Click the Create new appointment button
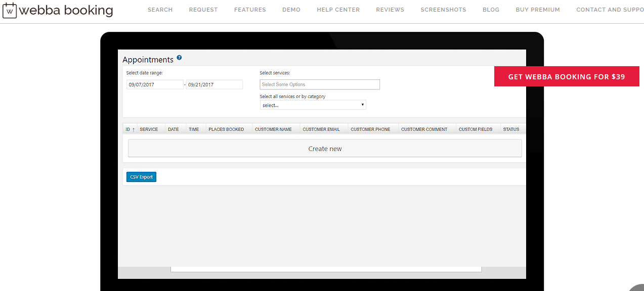The width and height of the screenshot is (644, 291). point(325,149)
